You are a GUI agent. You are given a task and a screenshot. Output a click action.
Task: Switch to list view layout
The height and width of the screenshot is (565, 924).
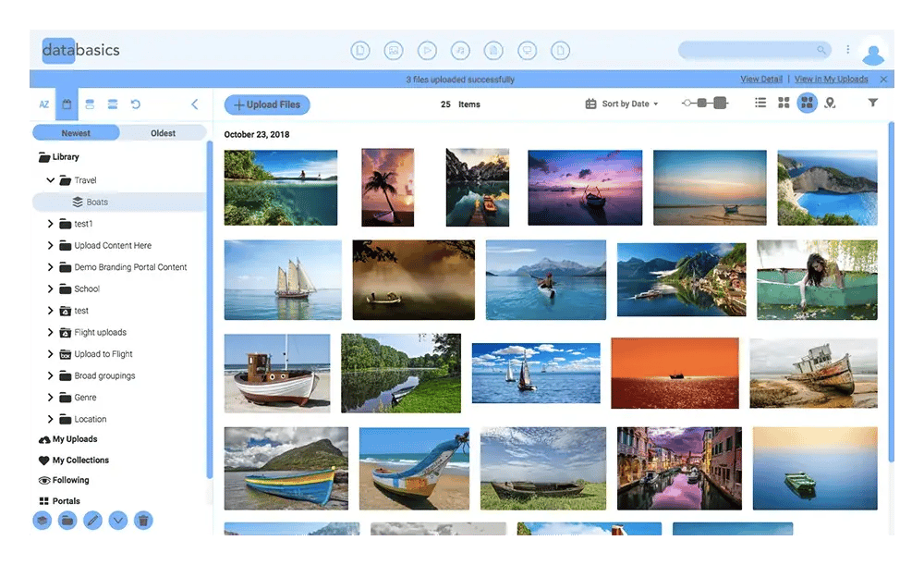[x=760, y=104]
